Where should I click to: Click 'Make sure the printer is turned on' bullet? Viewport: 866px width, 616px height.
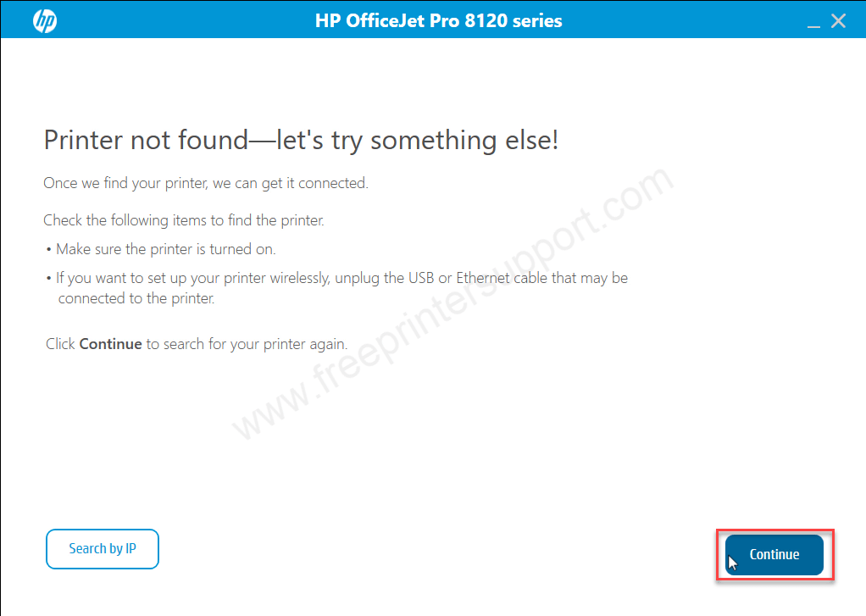166,249
